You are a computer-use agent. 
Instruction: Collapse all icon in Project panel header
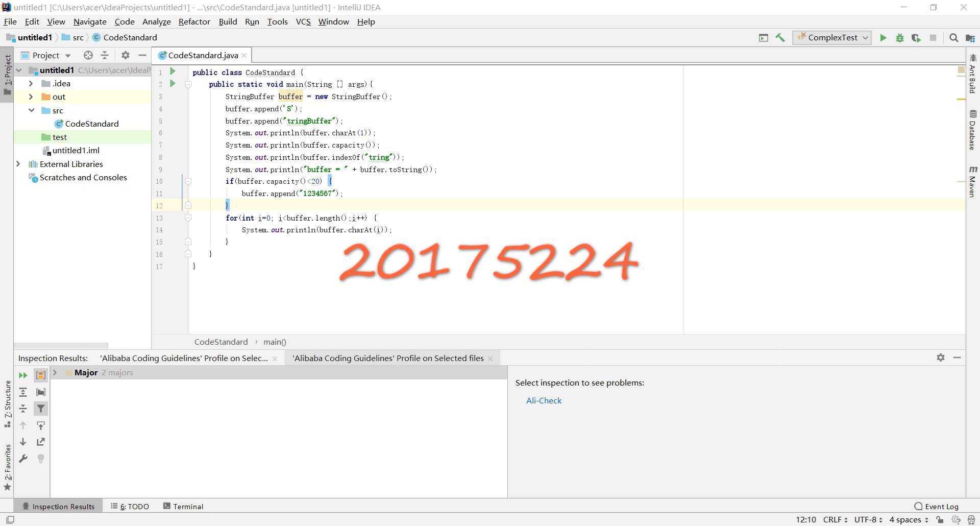105,55
